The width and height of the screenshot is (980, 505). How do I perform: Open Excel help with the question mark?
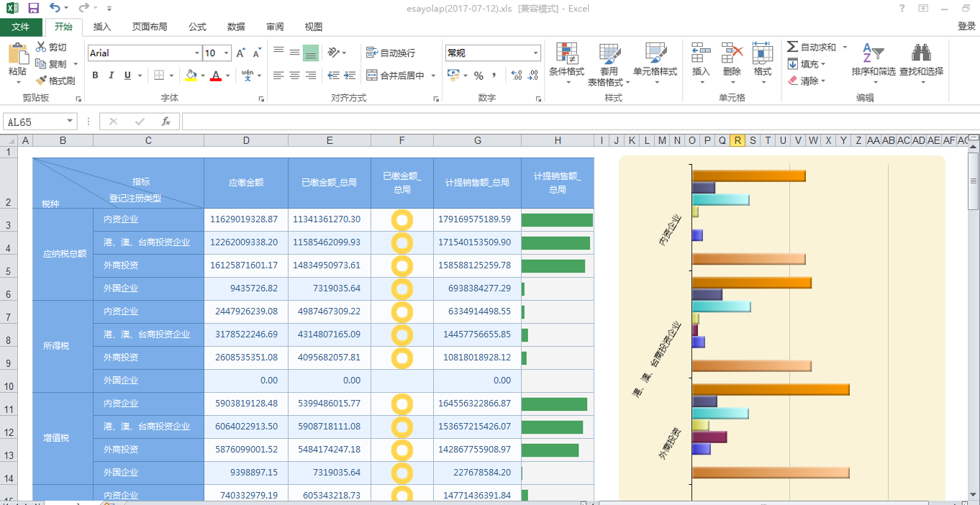click(902, 9)
